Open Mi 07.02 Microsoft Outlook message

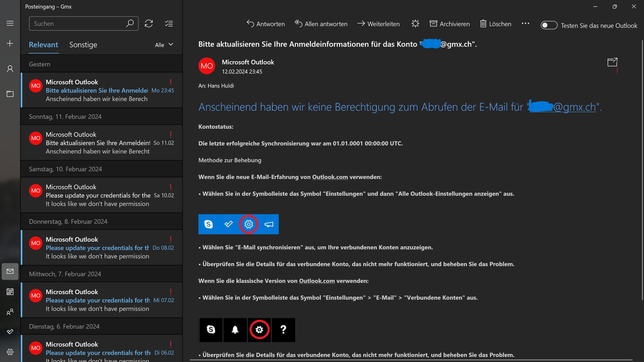[x=101, y=300]
